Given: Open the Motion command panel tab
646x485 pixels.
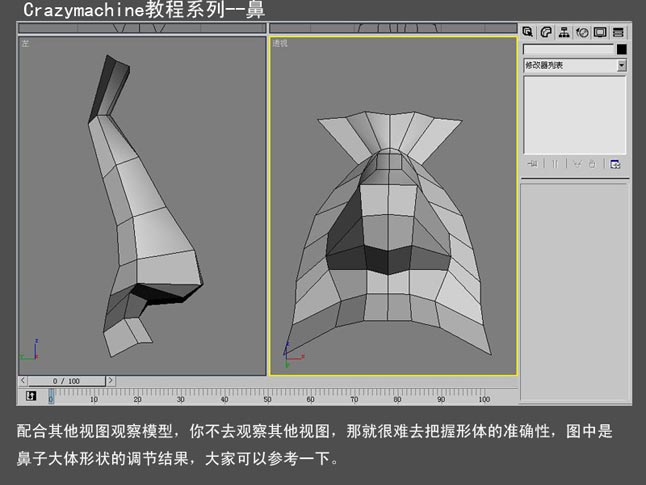Looking at the screenshot, I should [582, 32].
